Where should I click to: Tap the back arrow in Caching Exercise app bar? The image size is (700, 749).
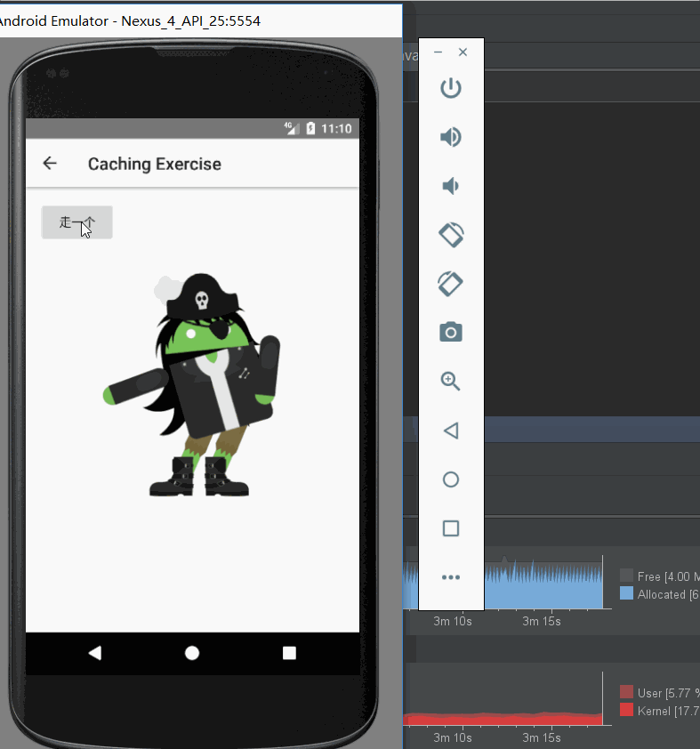[50, 164]
